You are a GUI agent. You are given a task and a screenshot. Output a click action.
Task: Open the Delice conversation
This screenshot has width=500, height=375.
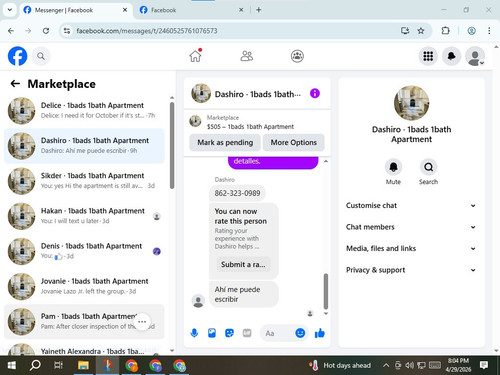(x=84, y=111)
